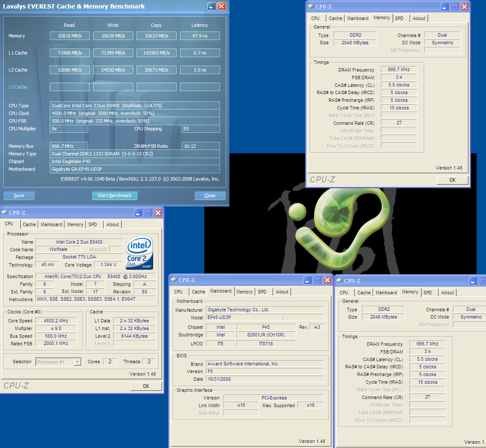Click the Core Speed 4500.2 MHz field
The width and height of the screenshot is (486, 448).
pos(56,321)
